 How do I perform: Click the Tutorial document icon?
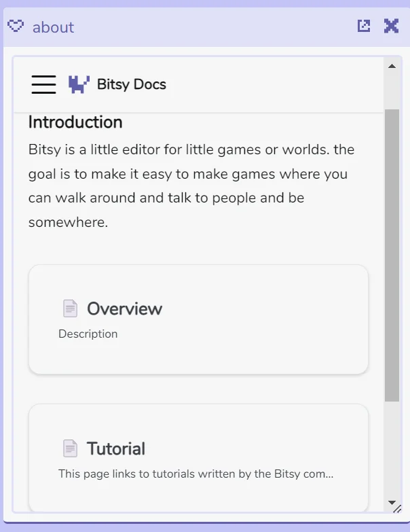[x=70, y=448]
